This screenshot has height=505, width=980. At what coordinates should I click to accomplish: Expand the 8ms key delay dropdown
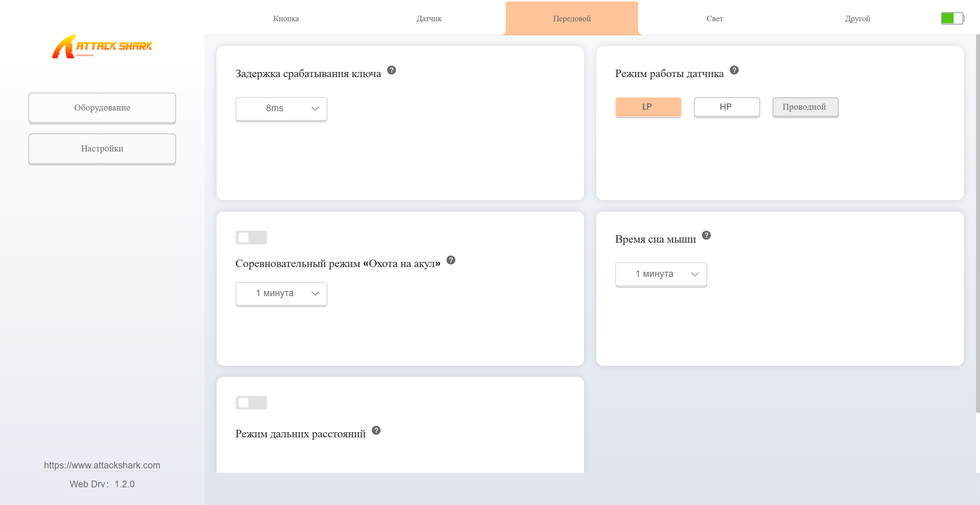281,109
